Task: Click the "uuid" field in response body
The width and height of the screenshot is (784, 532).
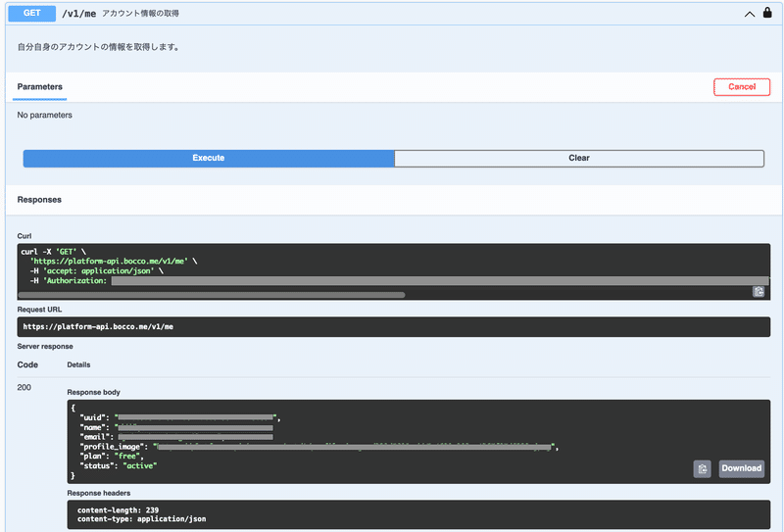Action: [x=180, y=417]
